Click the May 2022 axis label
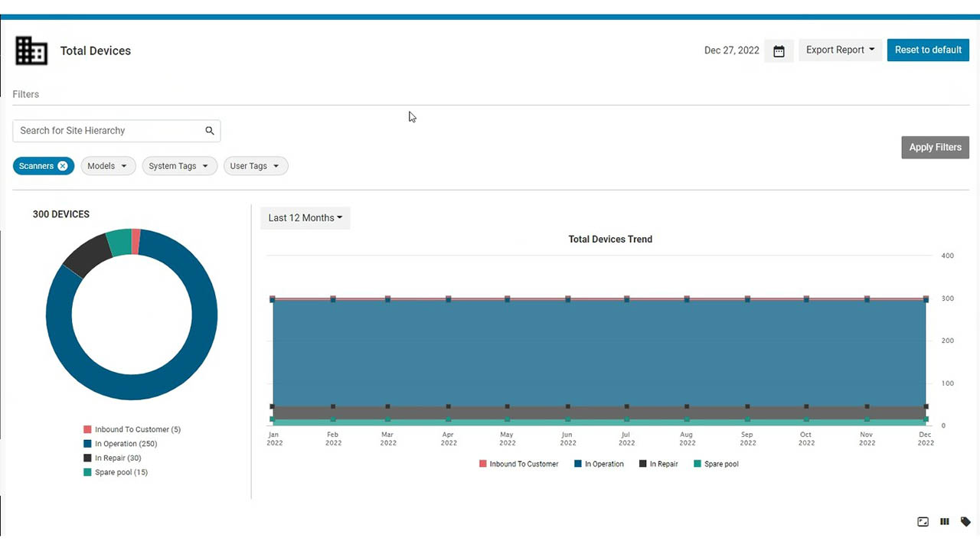Viewport: 980px width, 551px height. [x=507, y=439]
